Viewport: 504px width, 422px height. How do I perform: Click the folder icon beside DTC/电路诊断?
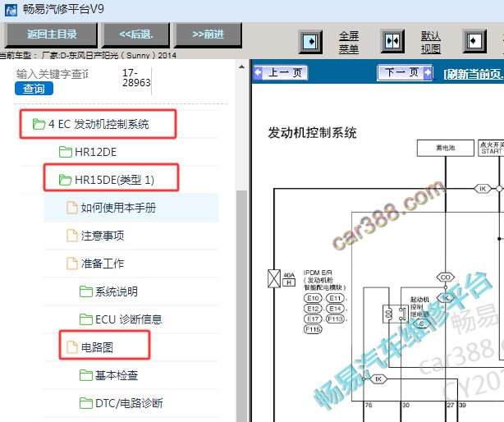86,403
